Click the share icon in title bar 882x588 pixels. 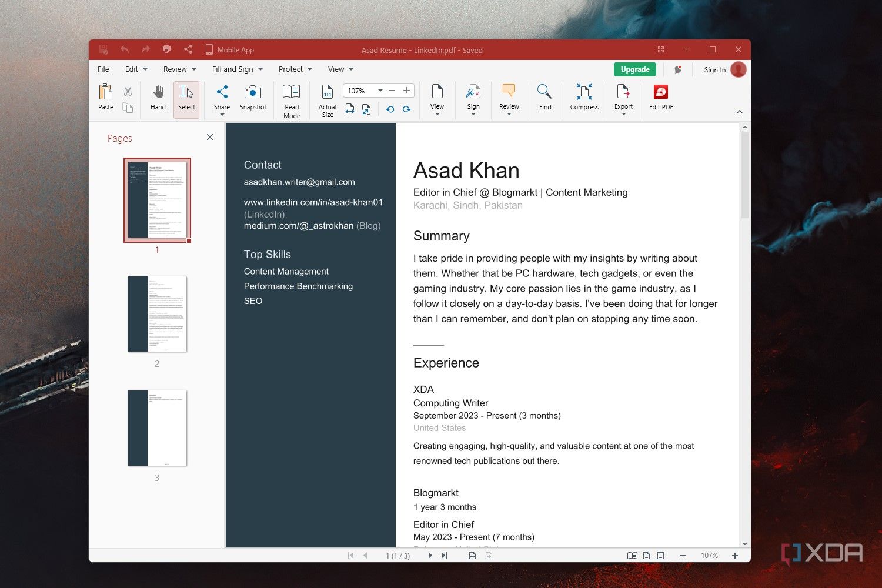click(188, 50)
